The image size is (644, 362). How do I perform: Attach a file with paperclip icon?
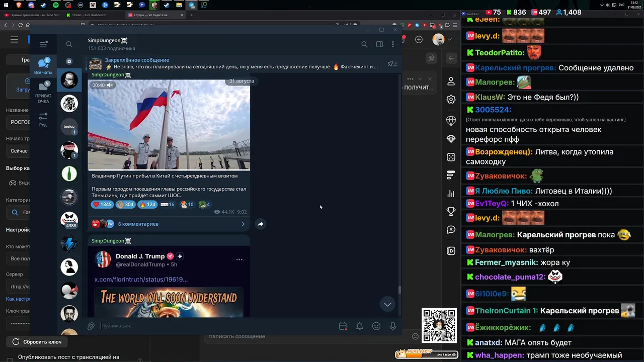(x=91, y=326)
